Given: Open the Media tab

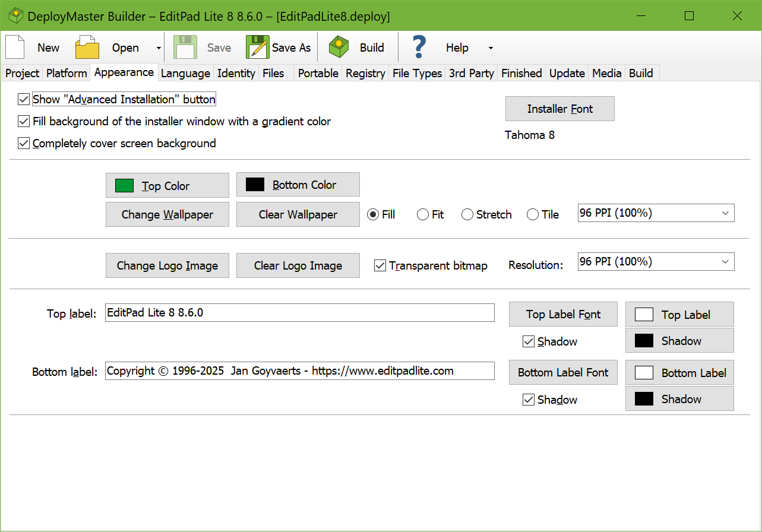Looking at the screenshot, I should (x=607, y=73).
